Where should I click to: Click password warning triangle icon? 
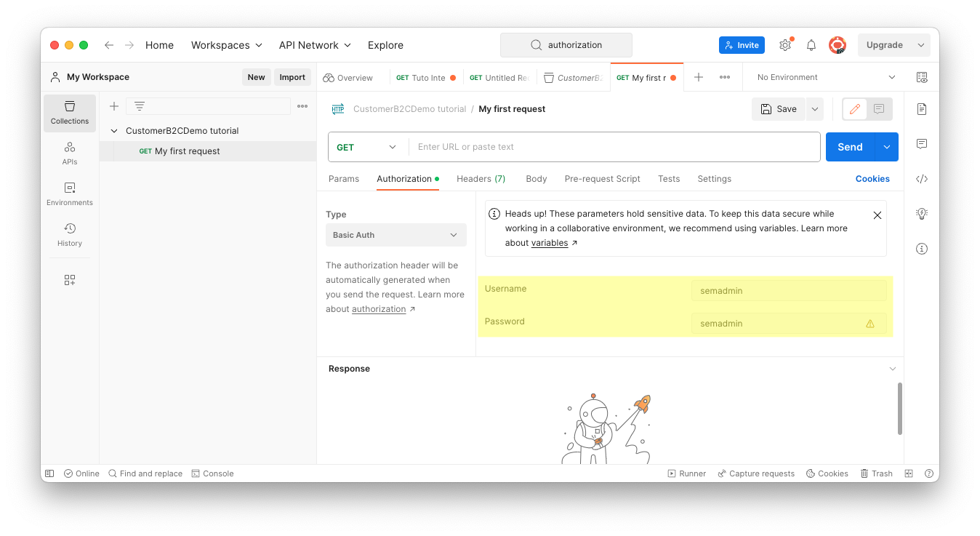[870, 324]
